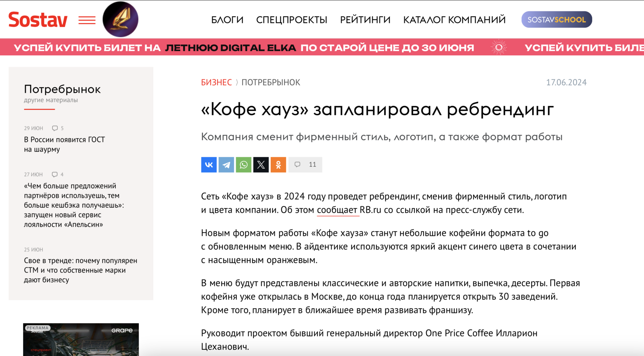
Task: Click the date 17.06.2024
Action: click(566, 82)
